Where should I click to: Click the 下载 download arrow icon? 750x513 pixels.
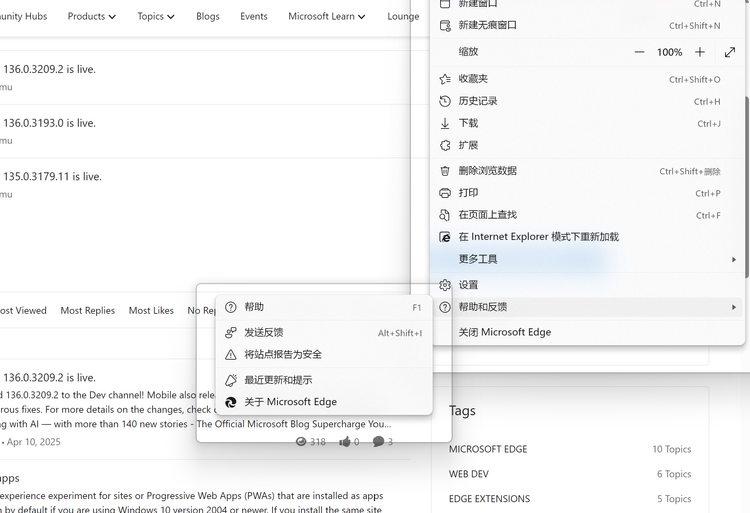445,123
